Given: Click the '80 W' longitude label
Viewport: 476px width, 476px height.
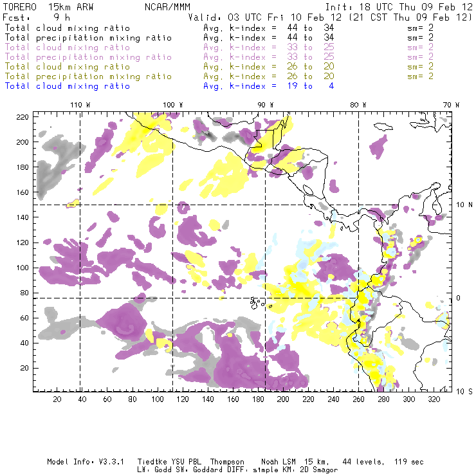Looking at the screenshot, I should tap(358, 105).
